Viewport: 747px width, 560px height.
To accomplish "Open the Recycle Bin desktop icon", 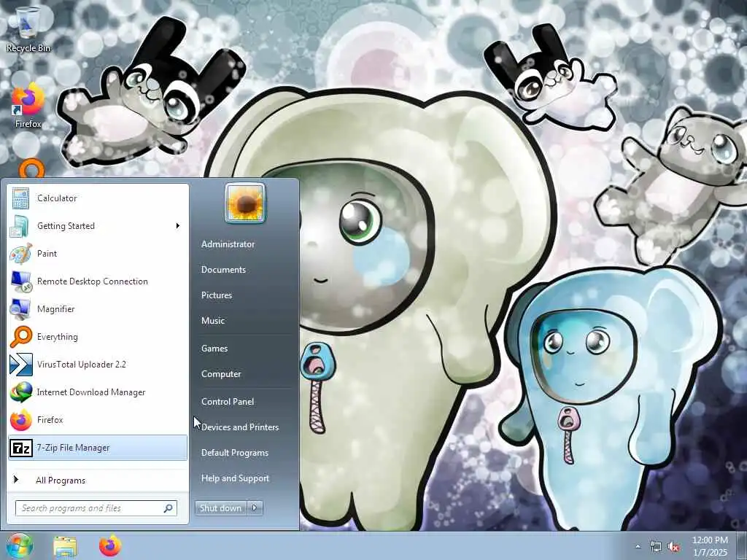I will click(x=28, y=28).
